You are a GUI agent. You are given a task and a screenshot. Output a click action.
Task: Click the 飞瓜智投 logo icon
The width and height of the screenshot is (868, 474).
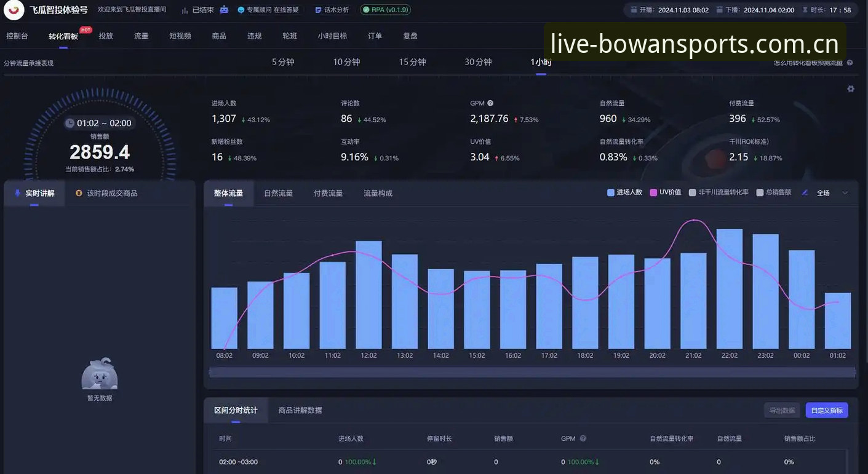coord(14,10)
